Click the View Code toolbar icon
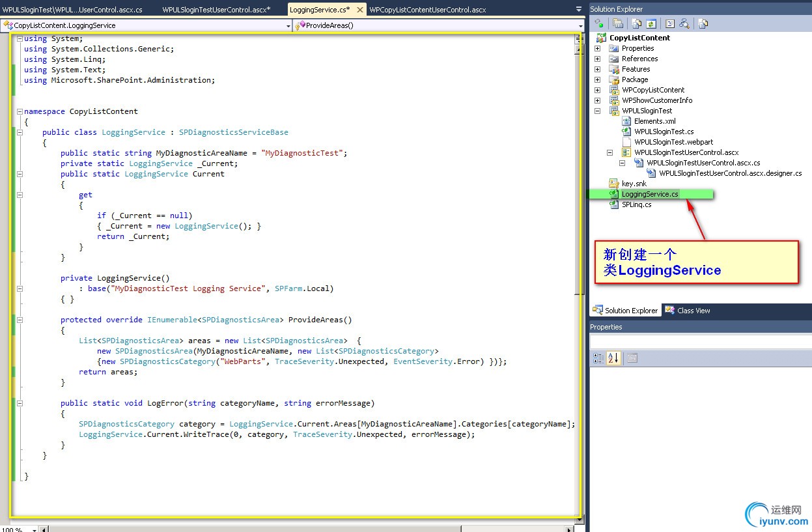This screenshot has width=812, height=532. point(670,23)
